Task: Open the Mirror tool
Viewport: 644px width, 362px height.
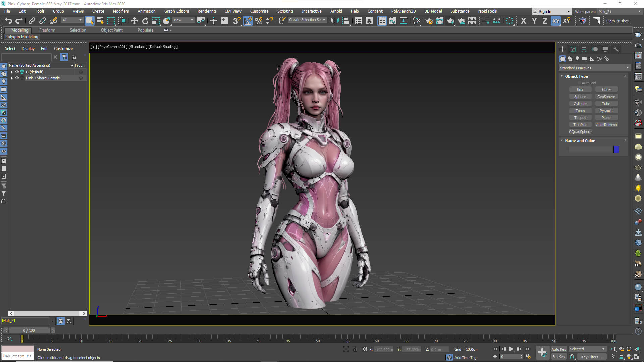Action: [x=334, y=21]
